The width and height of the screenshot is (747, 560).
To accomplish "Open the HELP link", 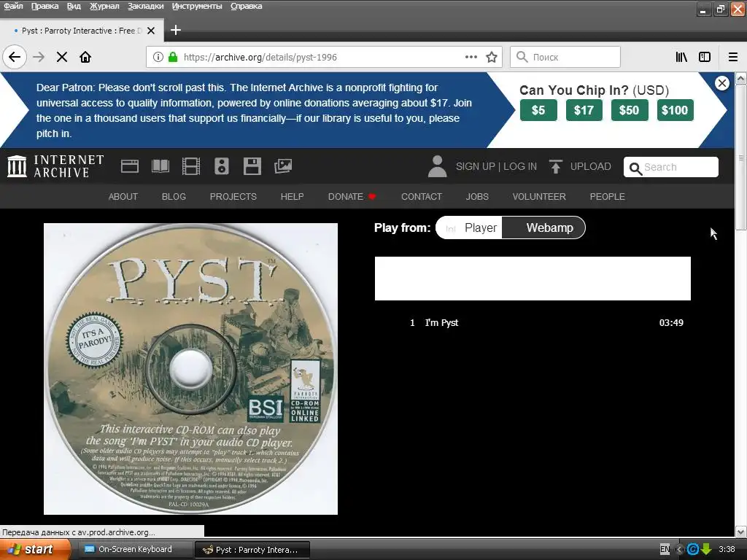I will pos(292,197).
